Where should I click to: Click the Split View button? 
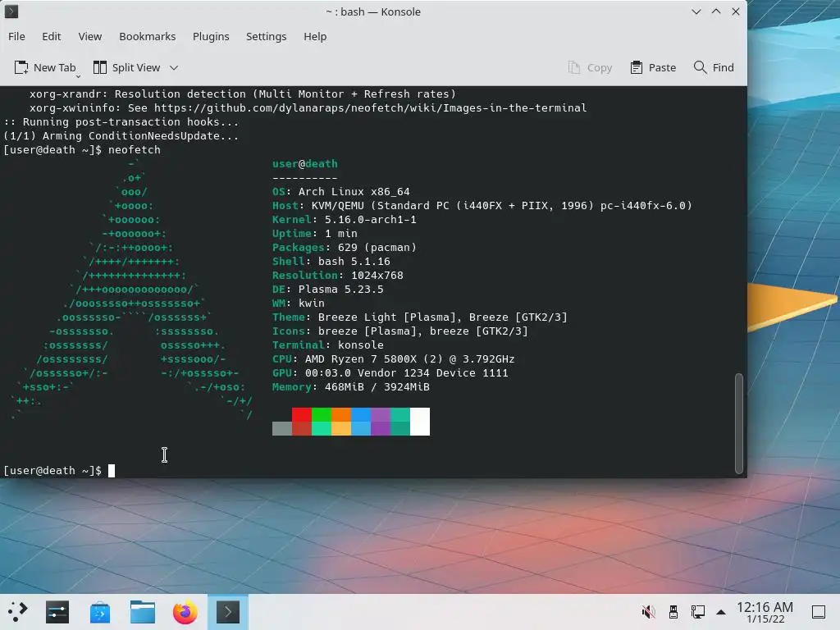click(127, 67)
